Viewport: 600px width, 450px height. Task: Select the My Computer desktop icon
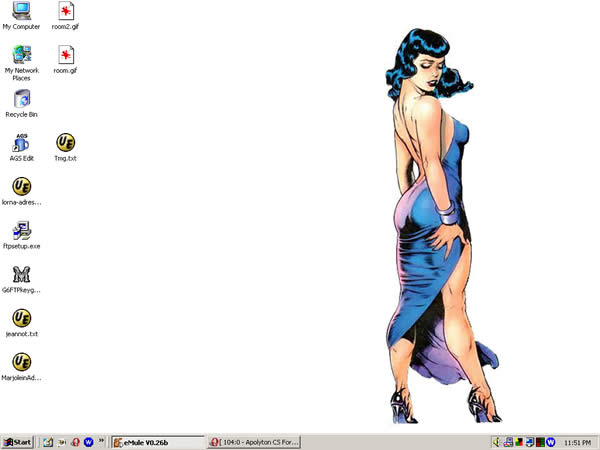[21, 13]
